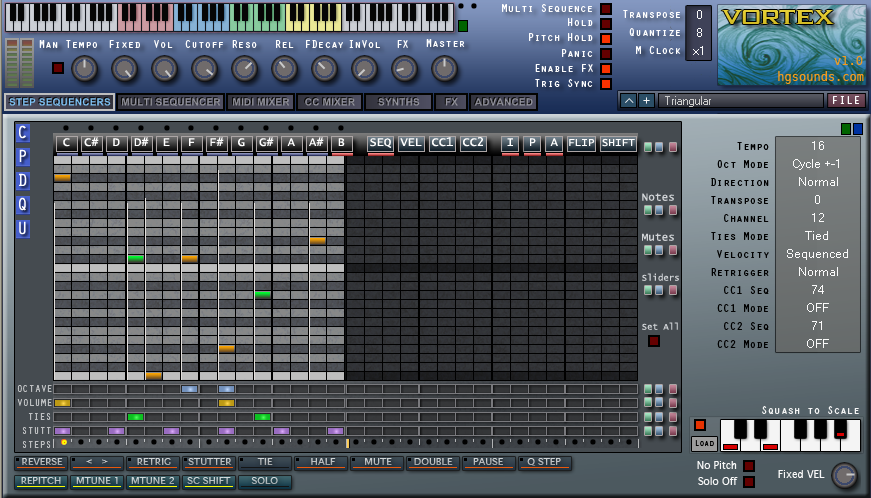Click the plus button next to the preset name
Viewport: 871px width, 498px height.
click(x=646, y=100)
